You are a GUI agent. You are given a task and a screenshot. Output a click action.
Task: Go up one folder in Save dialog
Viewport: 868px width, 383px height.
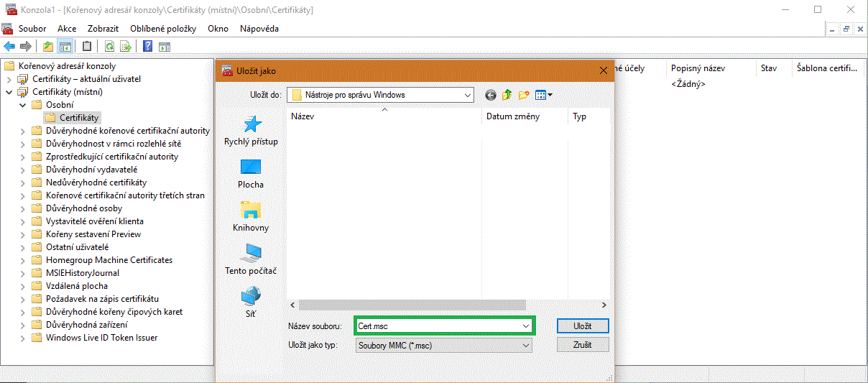(x=507, y=95)
